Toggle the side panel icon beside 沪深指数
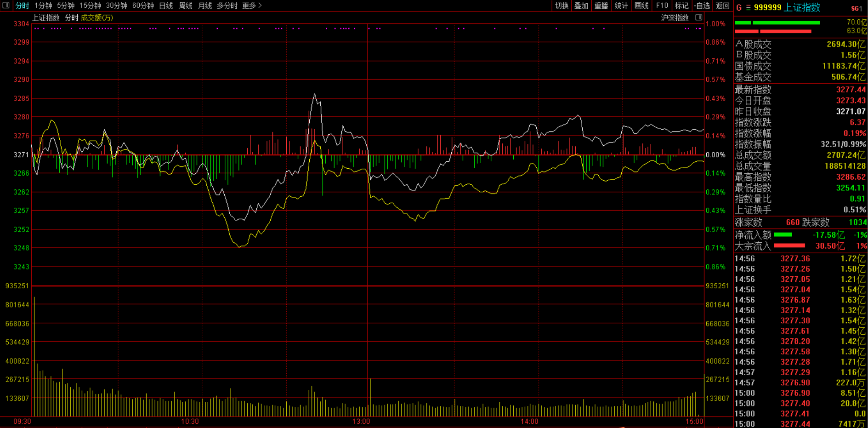This screenshot has height=428, width=868. pyautogui.click(x=698, y=17)
